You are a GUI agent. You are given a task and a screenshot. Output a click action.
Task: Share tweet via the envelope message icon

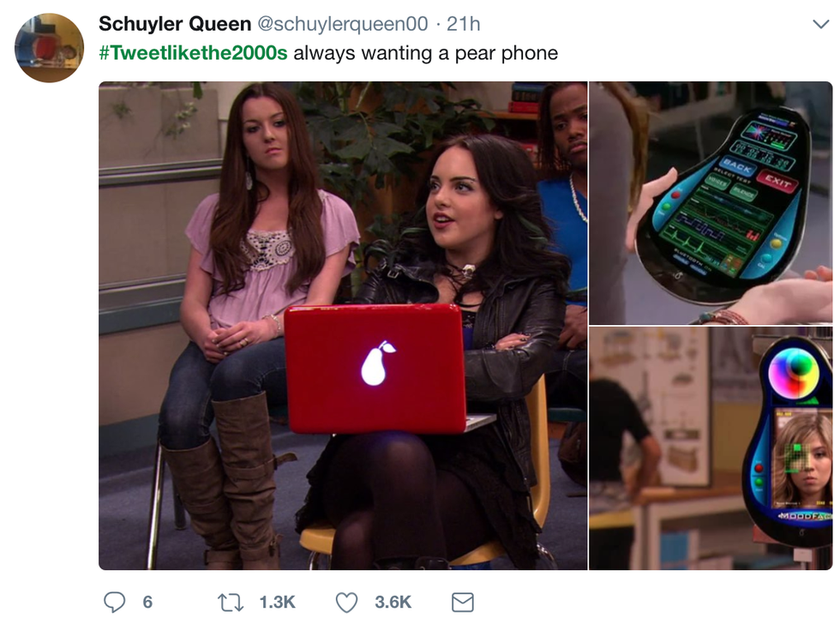click(x=462, y=603)
